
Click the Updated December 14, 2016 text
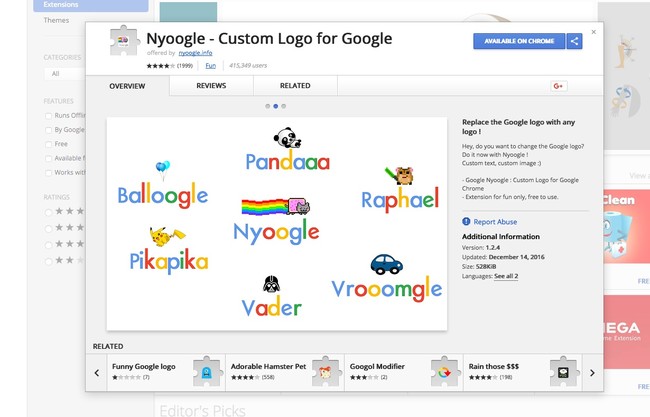click(503, 257)
